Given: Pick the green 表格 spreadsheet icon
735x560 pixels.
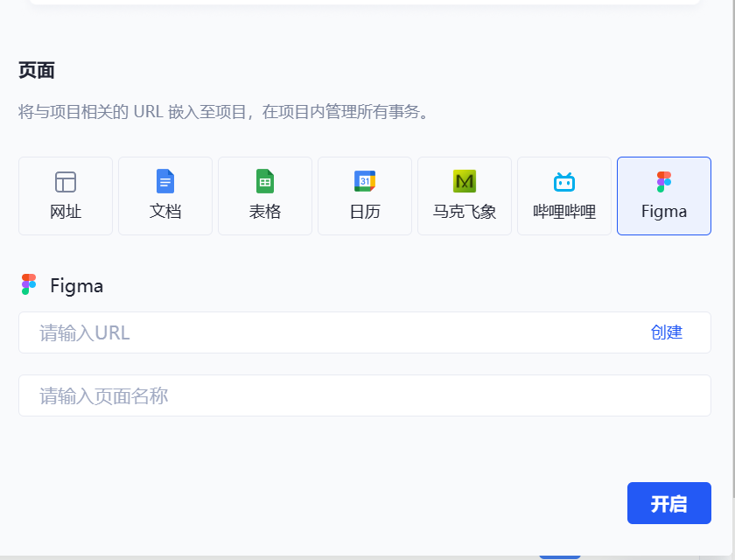Looking at the screenshot, I should pyautogui.click(x=265, y=181).
